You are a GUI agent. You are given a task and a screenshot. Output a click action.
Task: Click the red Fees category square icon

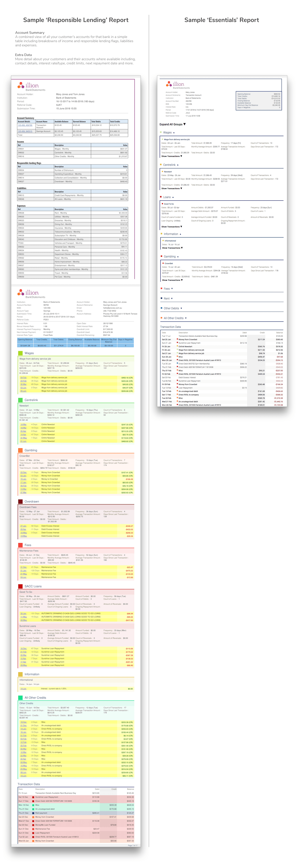tap(21, 545)
